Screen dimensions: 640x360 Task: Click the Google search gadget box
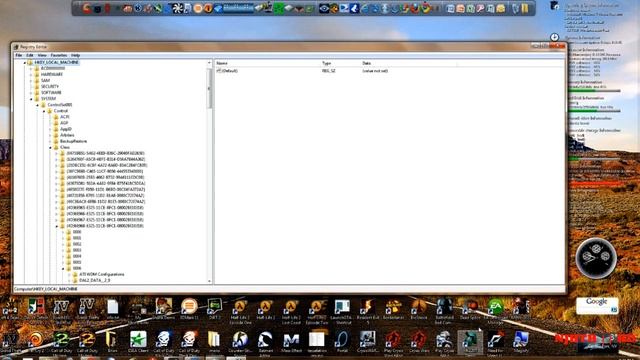pyautogui.click(x=597, y=306)
